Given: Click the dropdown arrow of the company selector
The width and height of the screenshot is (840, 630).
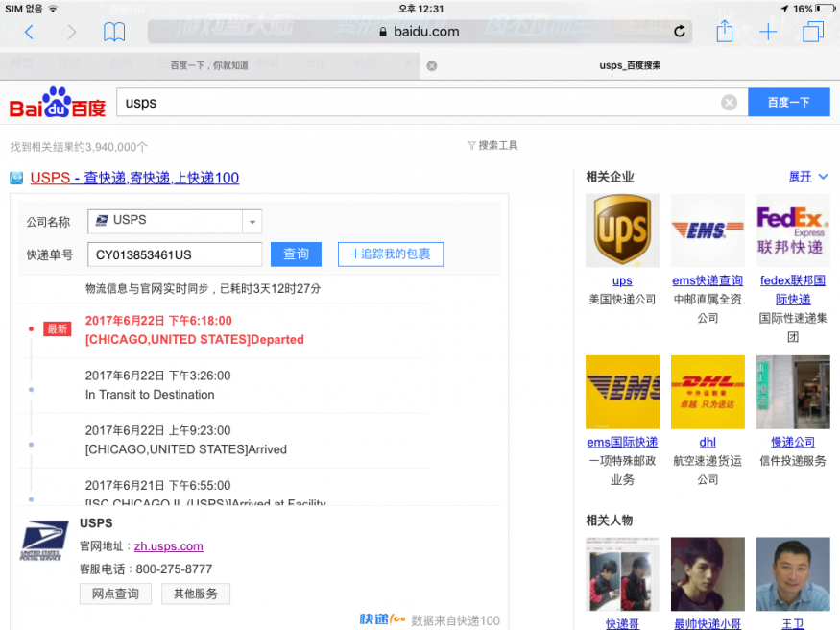Looking at the screenshot, I should point(252,221).
